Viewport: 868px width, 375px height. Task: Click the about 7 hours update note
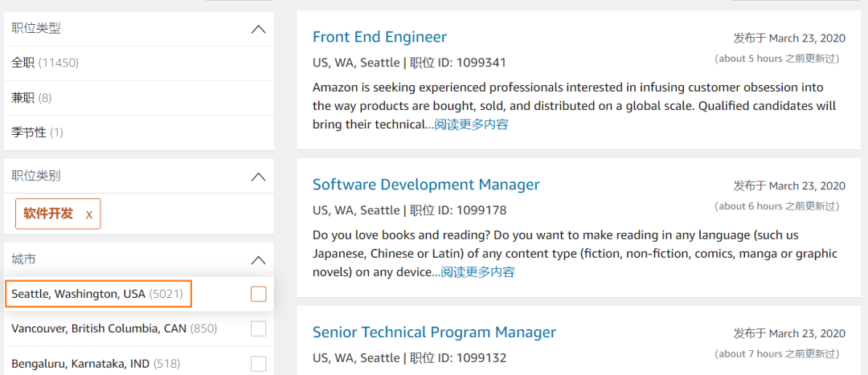[x=776, y=353]
